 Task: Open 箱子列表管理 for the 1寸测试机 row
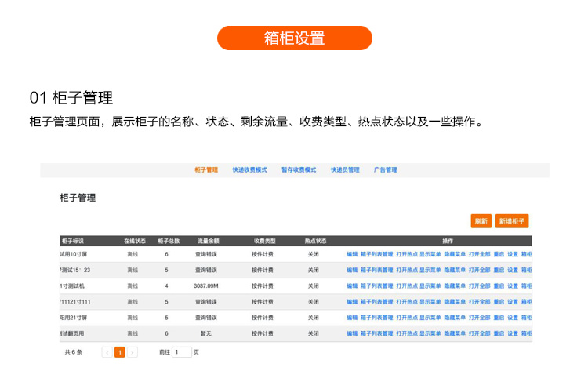point(376,286)
